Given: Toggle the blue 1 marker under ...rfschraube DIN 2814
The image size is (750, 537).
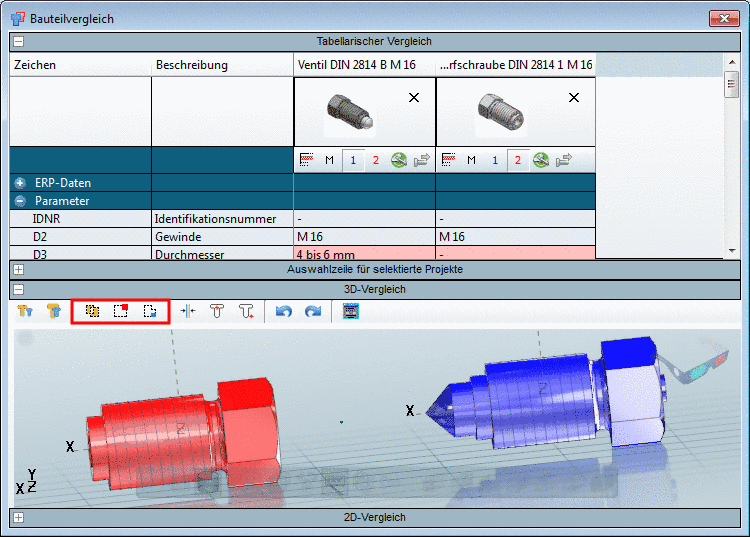Looking at the screenshot, I should pos(495,160).
